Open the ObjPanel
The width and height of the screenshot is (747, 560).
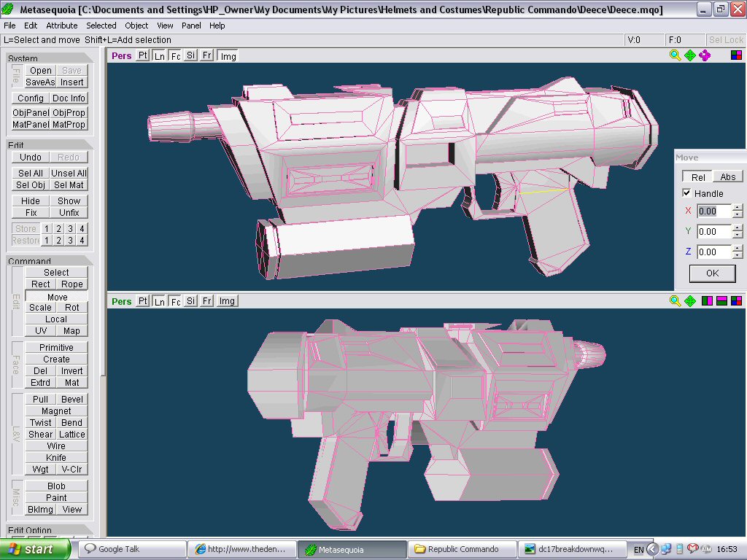(x=31, y=112)
